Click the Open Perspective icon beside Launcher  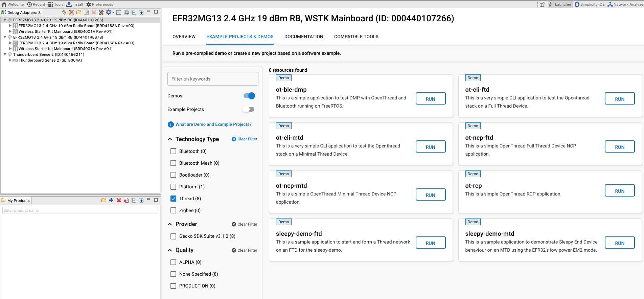542,4
